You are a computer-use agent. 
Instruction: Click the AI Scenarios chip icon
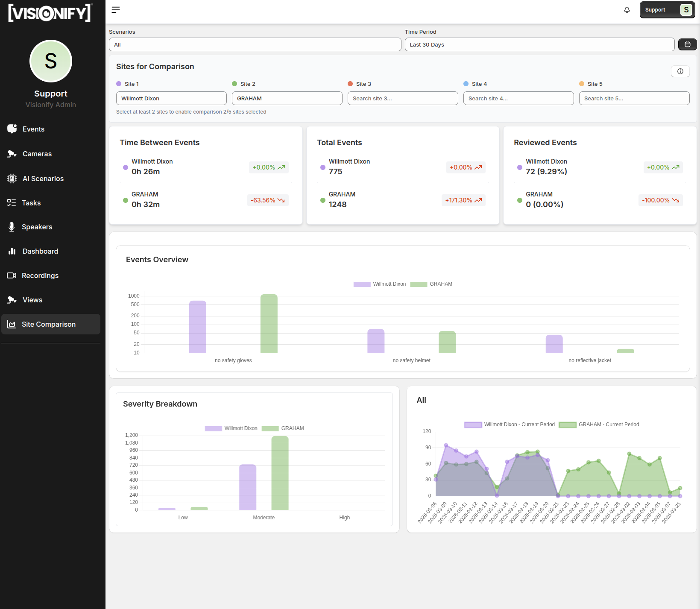coord(12,179)
